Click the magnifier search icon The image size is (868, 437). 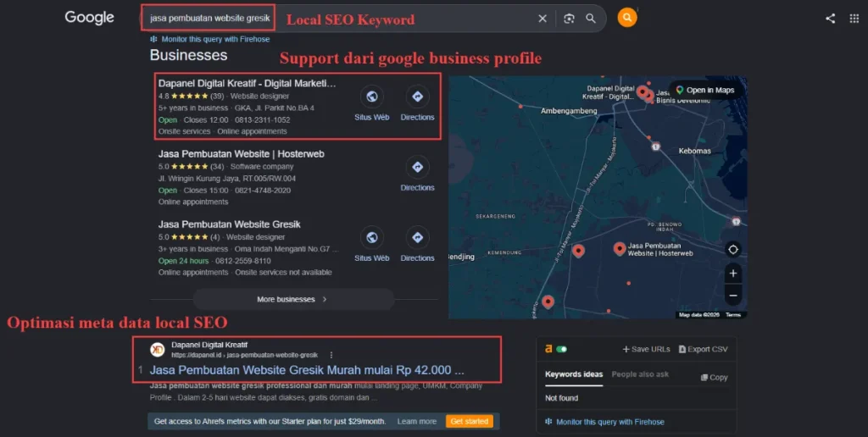(591, 19)
